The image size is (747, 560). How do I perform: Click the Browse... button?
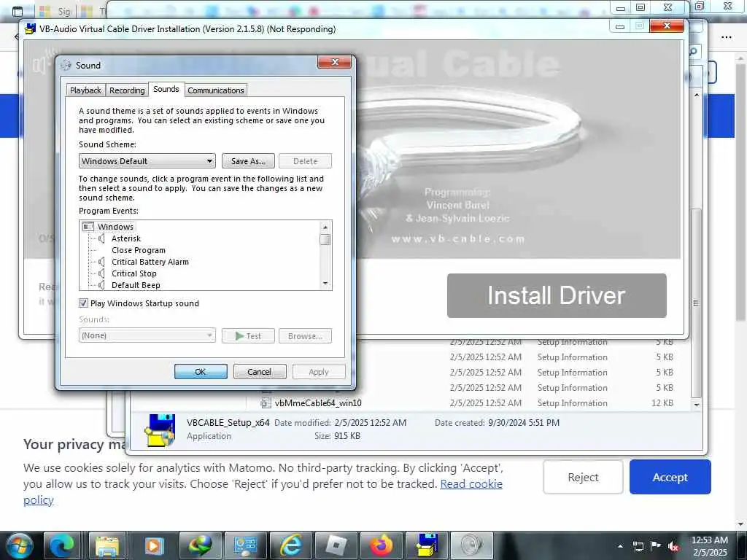tap(306, 335)
